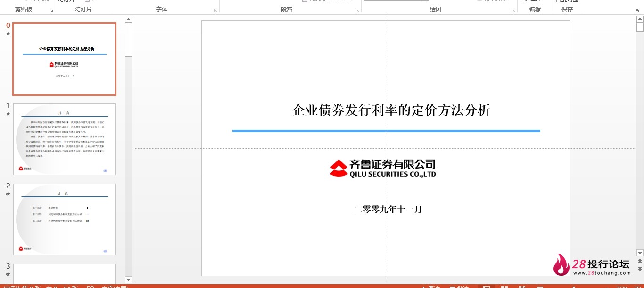Open the 段落 group dialog launcher

coord(357,10)
